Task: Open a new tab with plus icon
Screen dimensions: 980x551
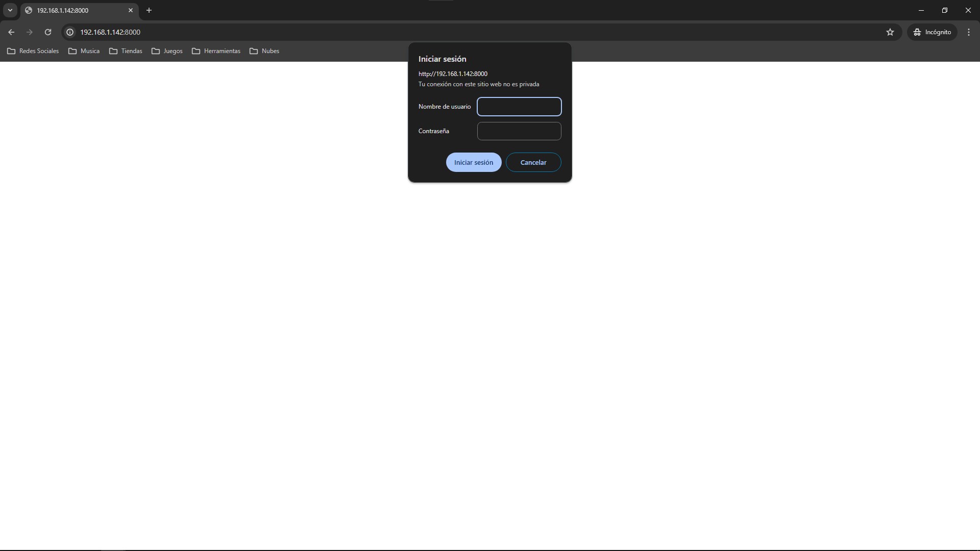Action: [x=149, y=10]
